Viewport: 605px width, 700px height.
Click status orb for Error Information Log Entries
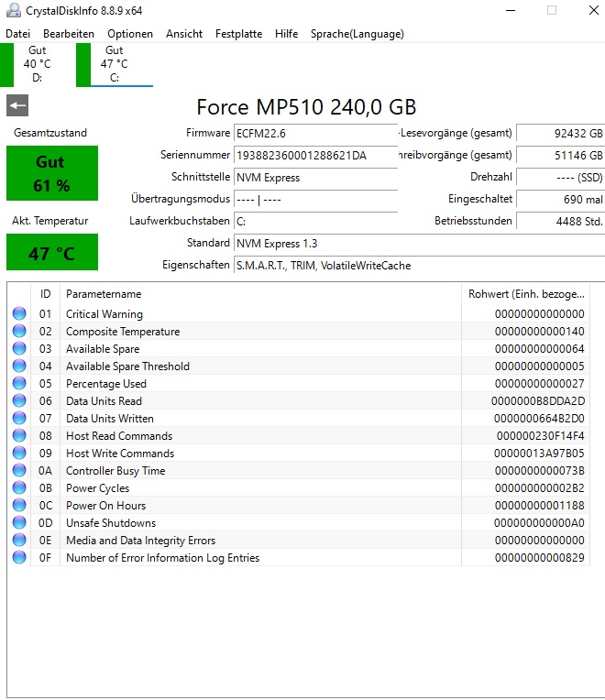(x=19, y=557)
